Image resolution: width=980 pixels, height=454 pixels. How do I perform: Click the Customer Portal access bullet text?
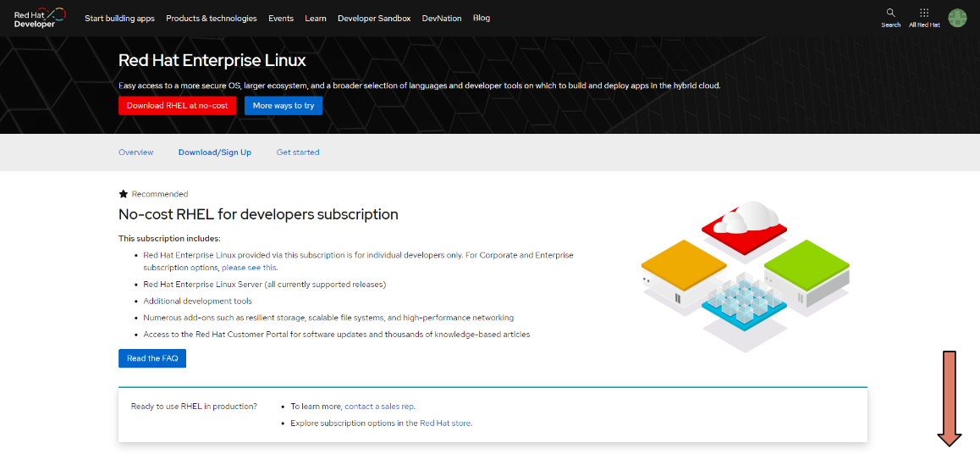coord(336,335)
